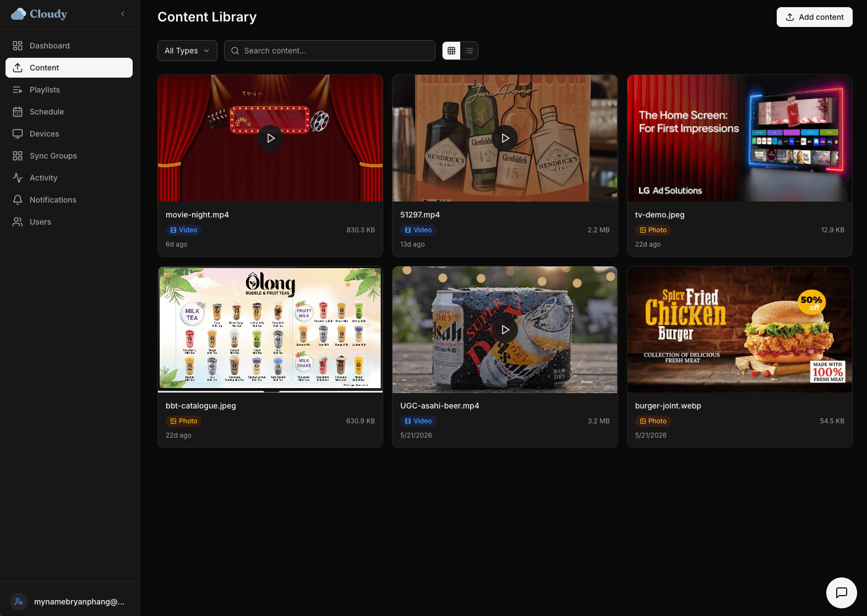Screen dimensions: 867x616
Task: Click the Content Library heading
Action: click(207, 17)
